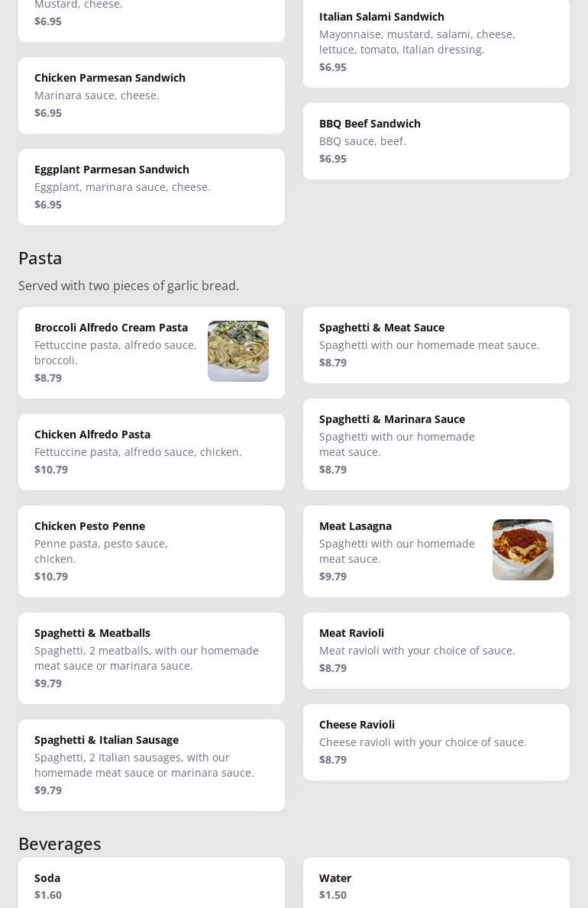
Task: Open the Eggplant Parmesan Sandwich item
Action: click(151, 186)
